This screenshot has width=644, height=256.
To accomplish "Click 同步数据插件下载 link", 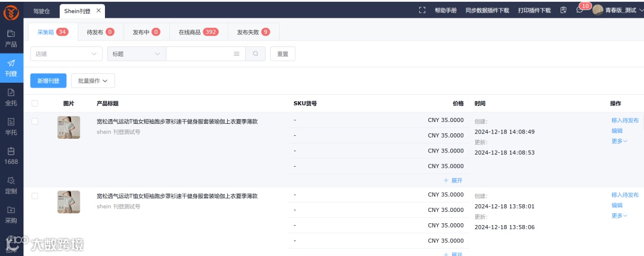I will coord(488,11).
